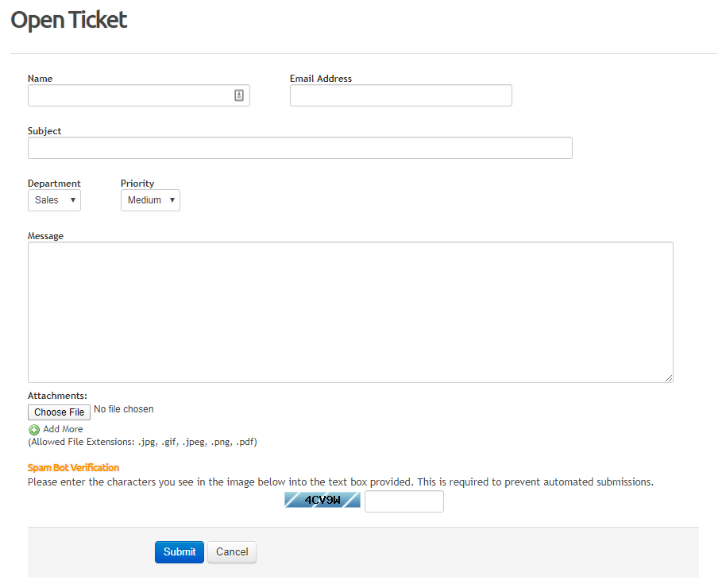Click the green plus Add More icon
This screenshot has height=588, width=726.
[x=34, y=430]
